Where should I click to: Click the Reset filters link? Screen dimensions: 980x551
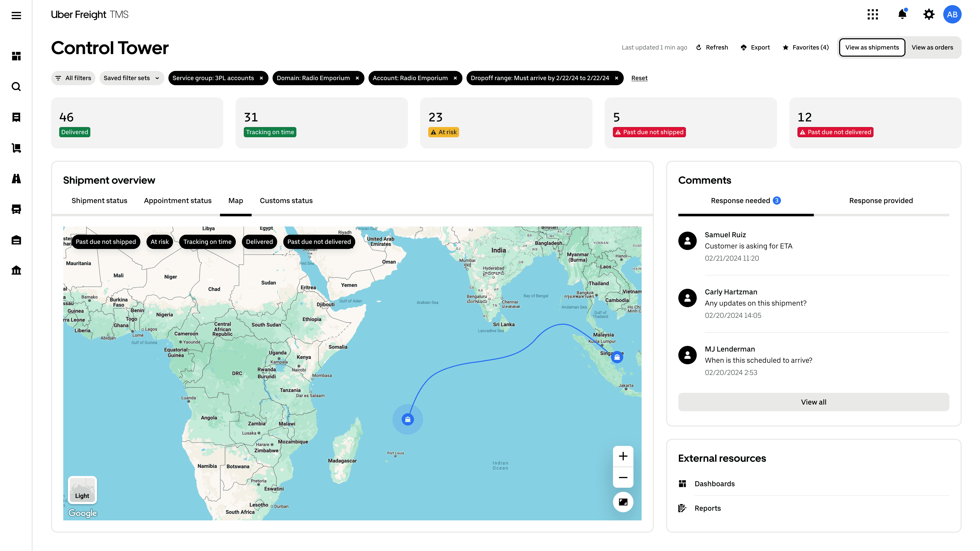click(639, 78)
